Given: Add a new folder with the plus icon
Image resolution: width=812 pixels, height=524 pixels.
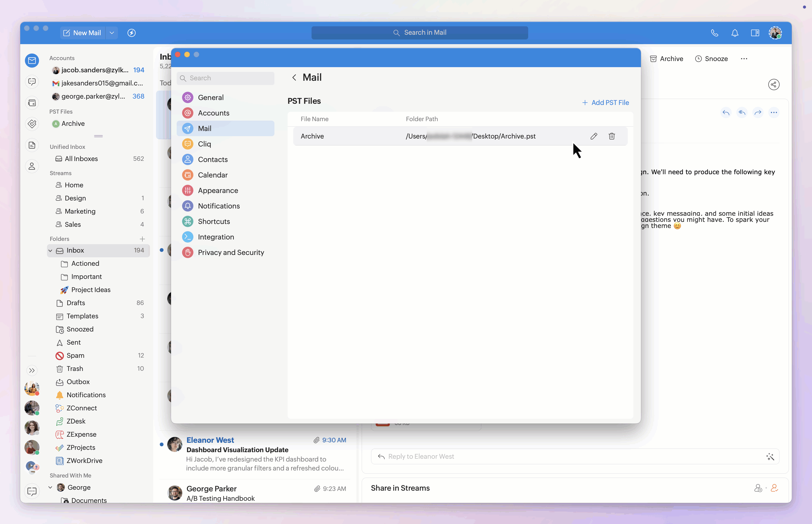Looking at the screenshot, I should click(x=142, y=239).
